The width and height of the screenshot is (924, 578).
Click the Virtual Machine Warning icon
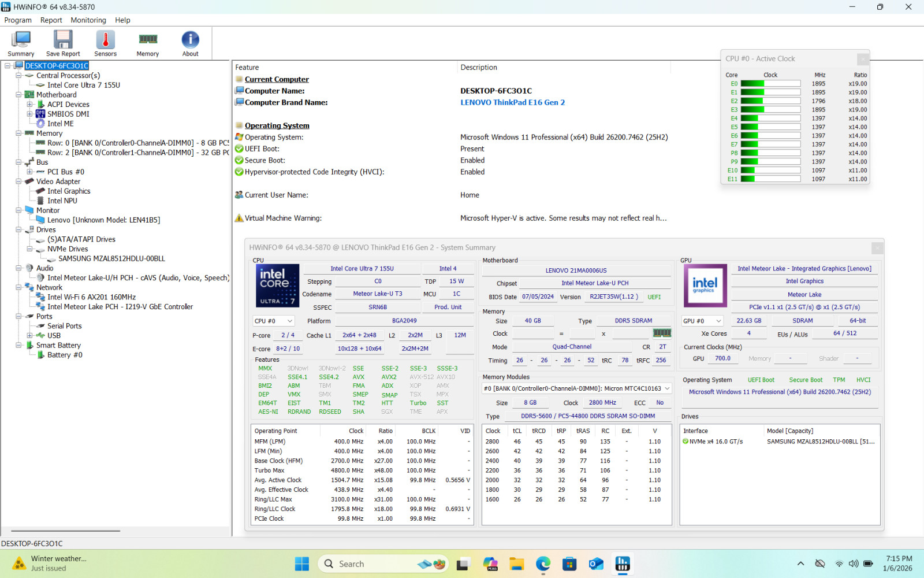coord(239,218)
